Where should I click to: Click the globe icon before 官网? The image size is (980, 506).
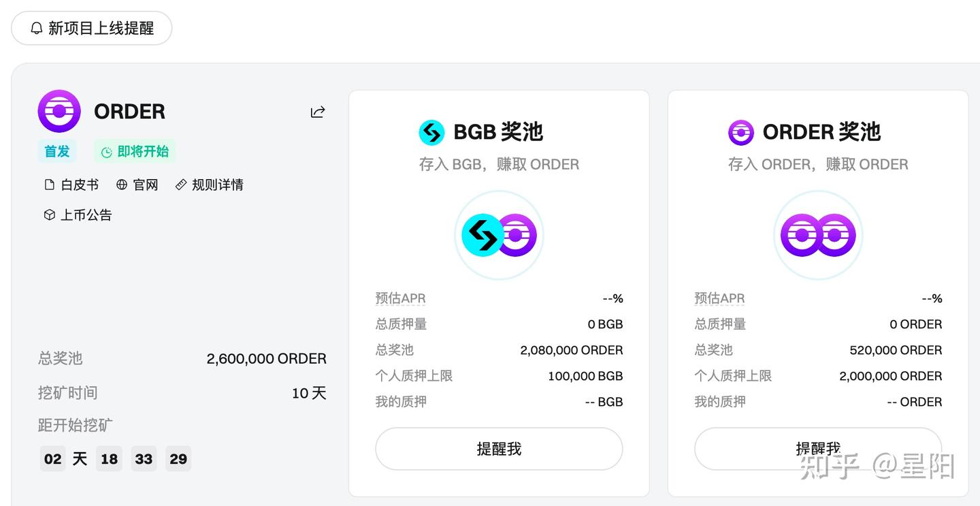(x=123, y=184)
